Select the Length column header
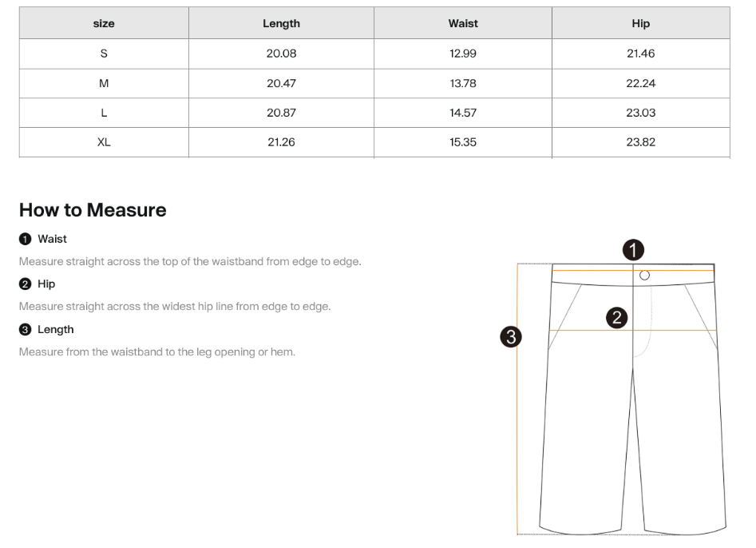 point(281,23)
